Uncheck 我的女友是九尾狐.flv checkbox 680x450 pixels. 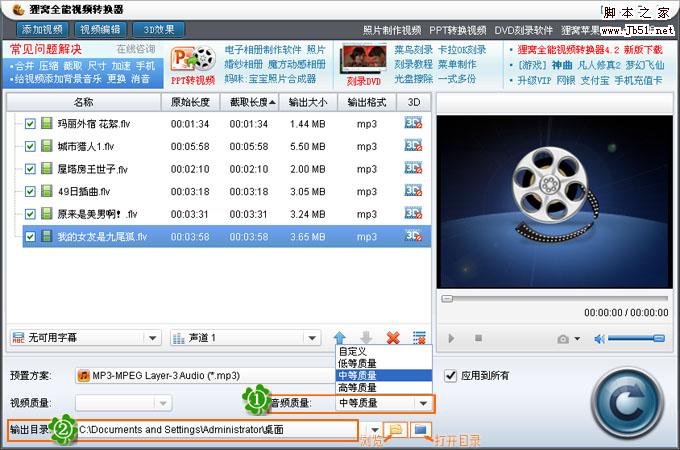coord(30,236)
